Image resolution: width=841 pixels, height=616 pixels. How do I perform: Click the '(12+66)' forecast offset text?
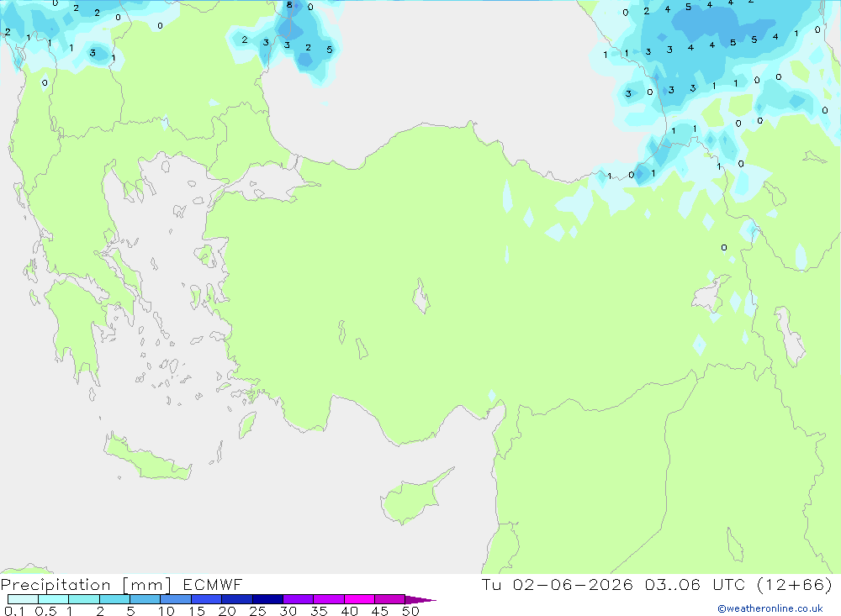(795, 584)
